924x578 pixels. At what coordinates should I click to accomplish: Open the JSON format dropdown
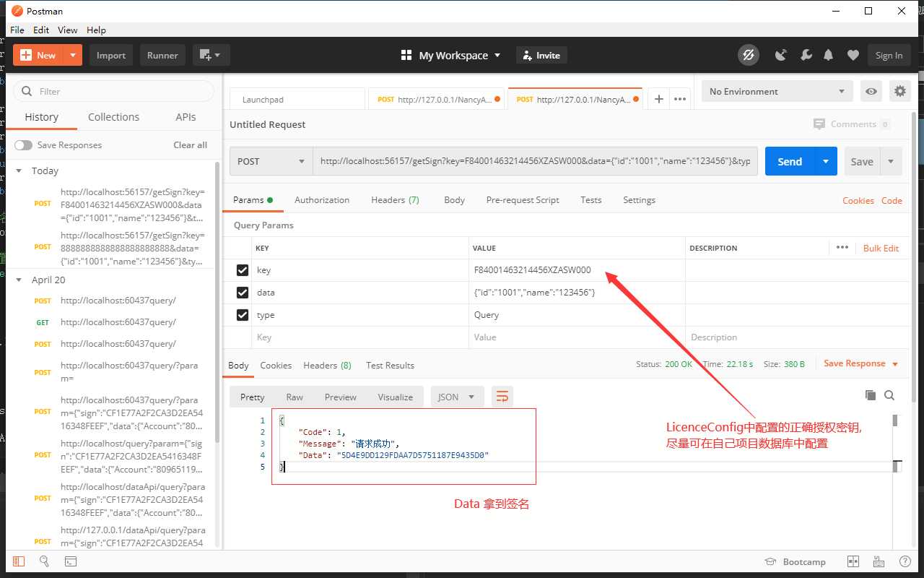tap(457, 397)
